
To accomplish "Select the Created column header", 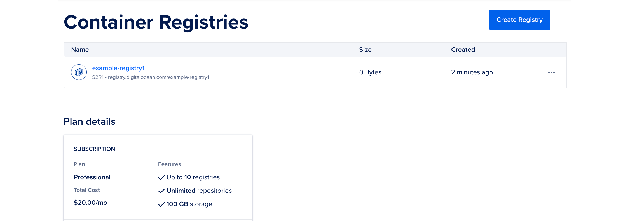I will (463, 50).
